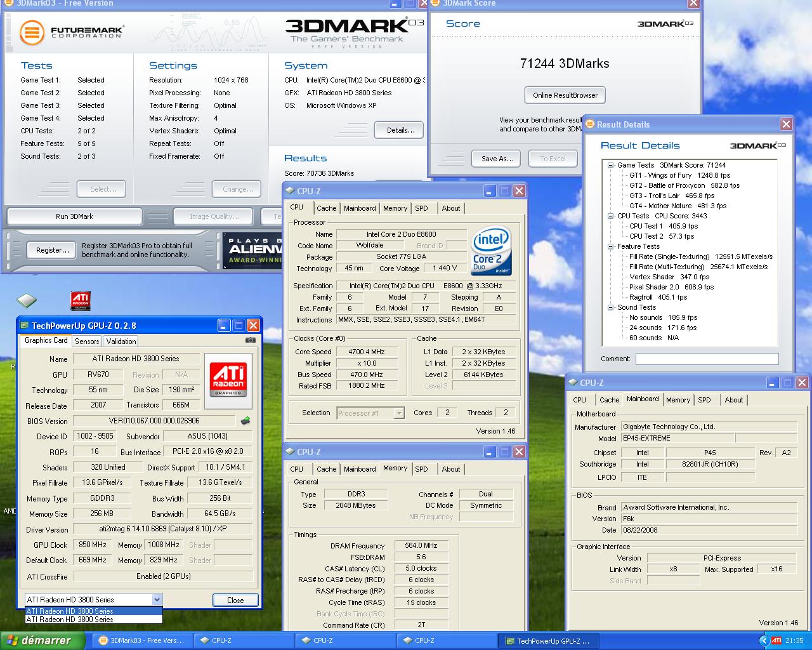Collapse the Feature Tests tree node
Viewport: 812px width, 650px height.
(610, 246)
